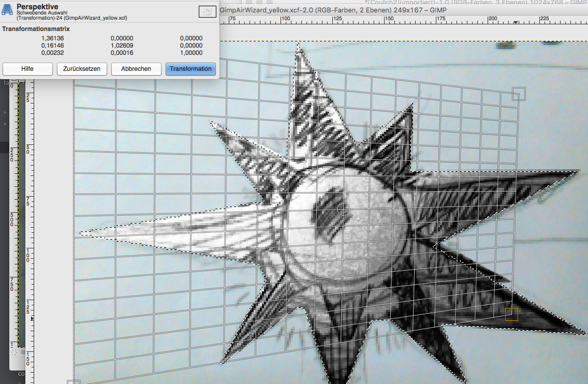Screen dimensions: 588x384
Task: Click the pointer marker on the vertical ruler
Action: point(32,318)
